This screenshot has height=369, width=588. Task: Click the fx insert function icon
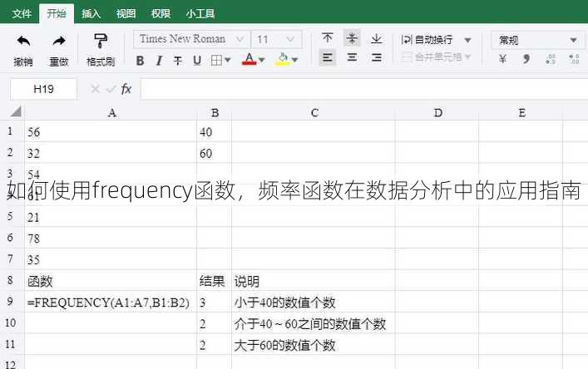tap(126, 89)
